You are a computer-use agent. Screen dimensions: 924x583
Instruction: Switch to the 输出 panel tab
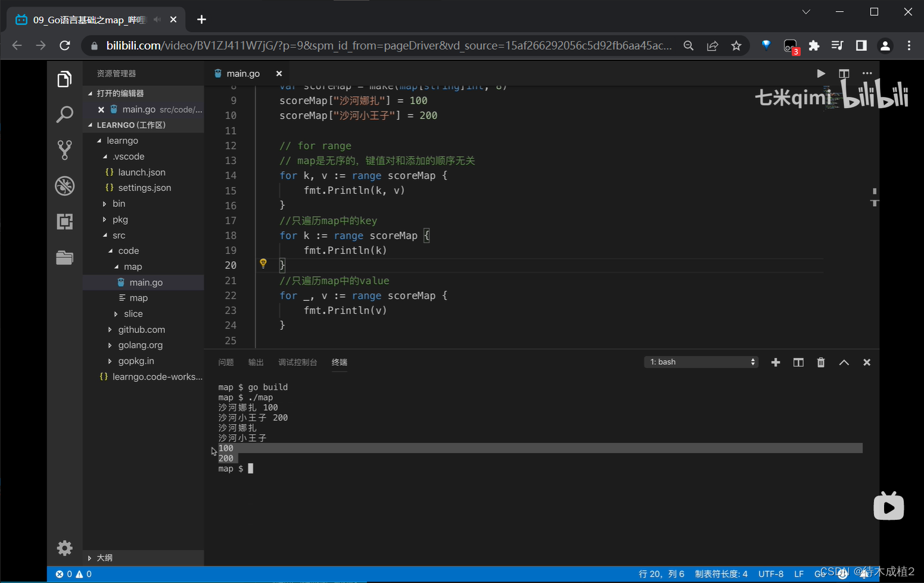click(x=256, y=362)
